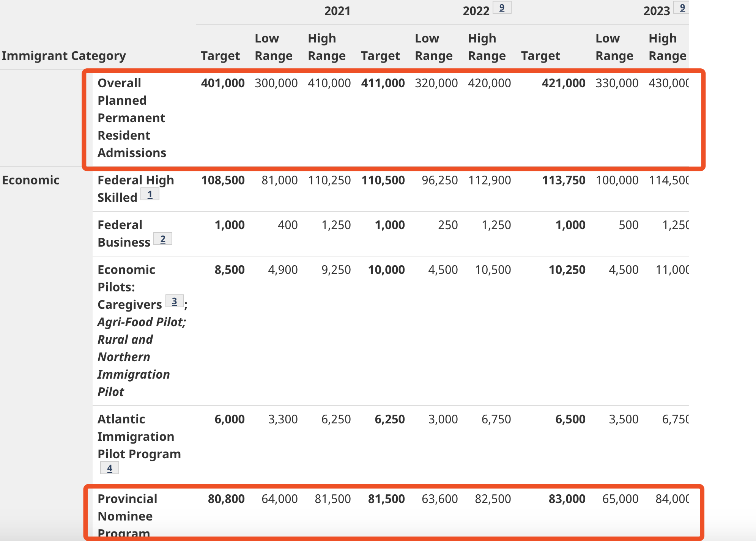756x541 pixels.
Task: Select the 110,500 target for 2022
Action: [x=383, y=180]
